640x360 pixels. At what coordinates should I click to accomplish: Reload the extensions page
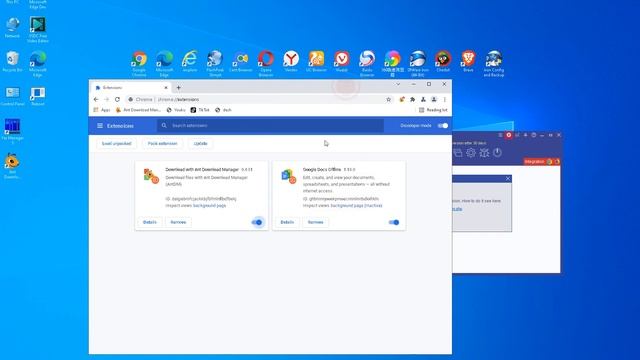117,100
